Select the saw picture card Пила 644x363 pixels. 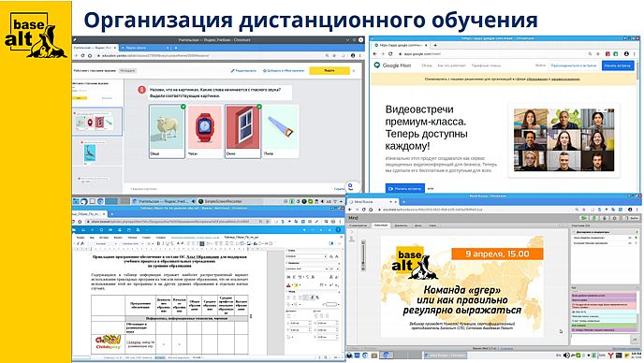coord(281,131)
